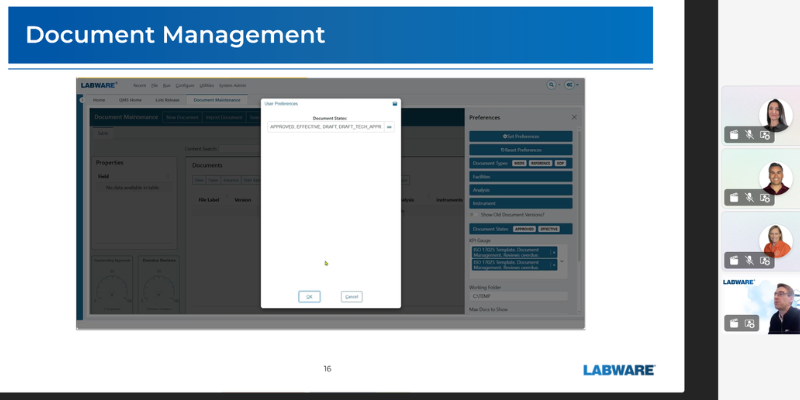Click the Advance button in Documents panel
Viewport: 800px width, 400px height.
pyautogui.click(x=231, y=180)
